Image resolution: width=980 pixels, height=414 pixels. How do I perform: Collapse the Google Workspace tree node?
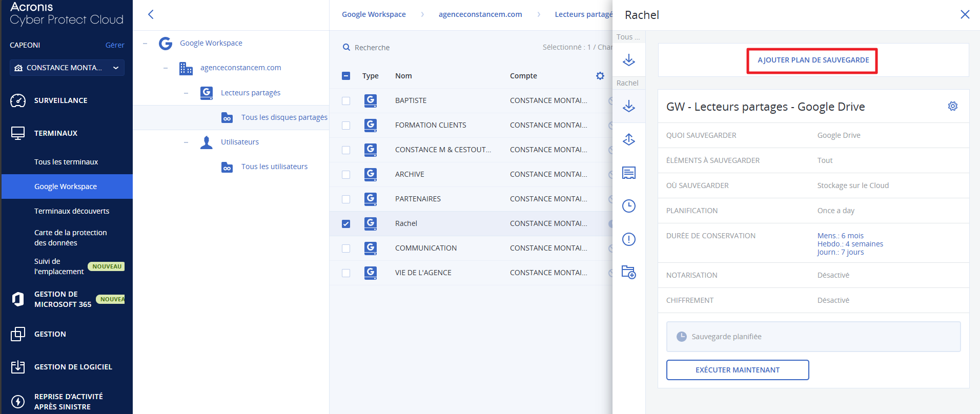click(x=145, y=44)
